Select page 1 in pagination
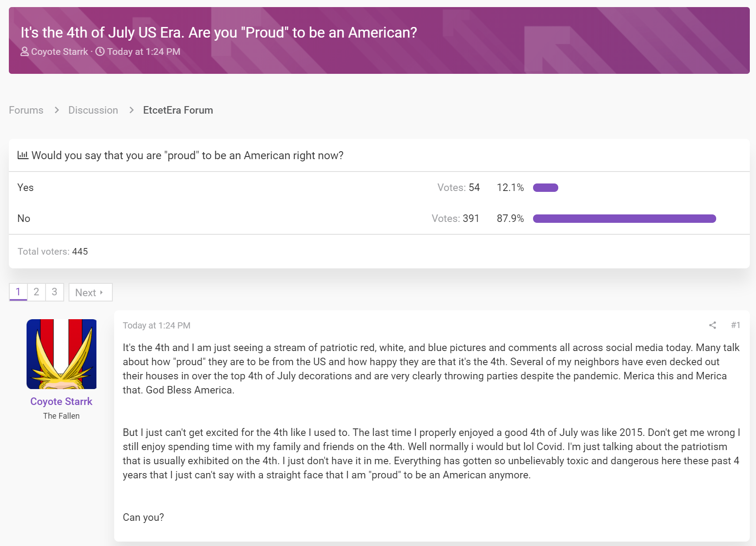 18,292
